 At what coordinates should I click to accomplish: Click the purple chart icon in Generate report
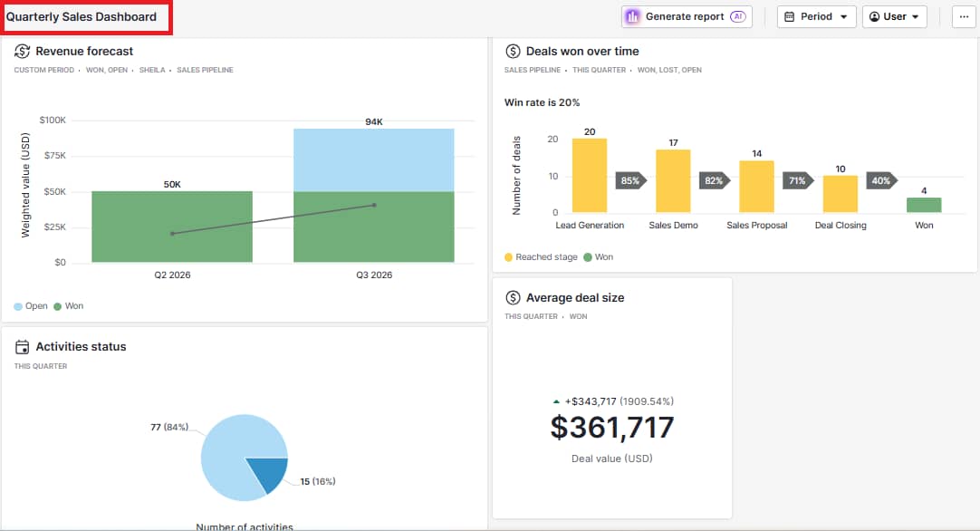click(632, 17)
